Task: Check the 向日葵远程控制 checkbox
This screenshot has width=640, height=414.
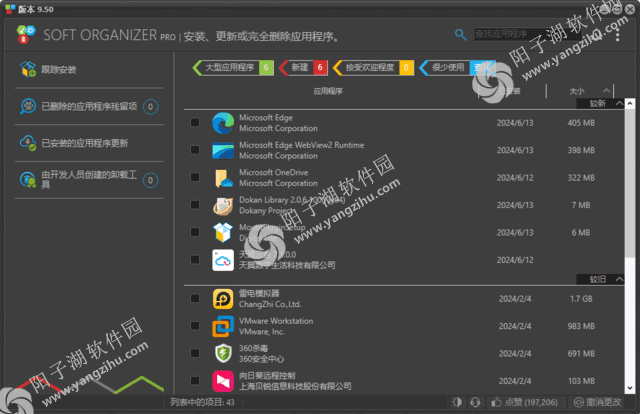Action: click(195, 381)
